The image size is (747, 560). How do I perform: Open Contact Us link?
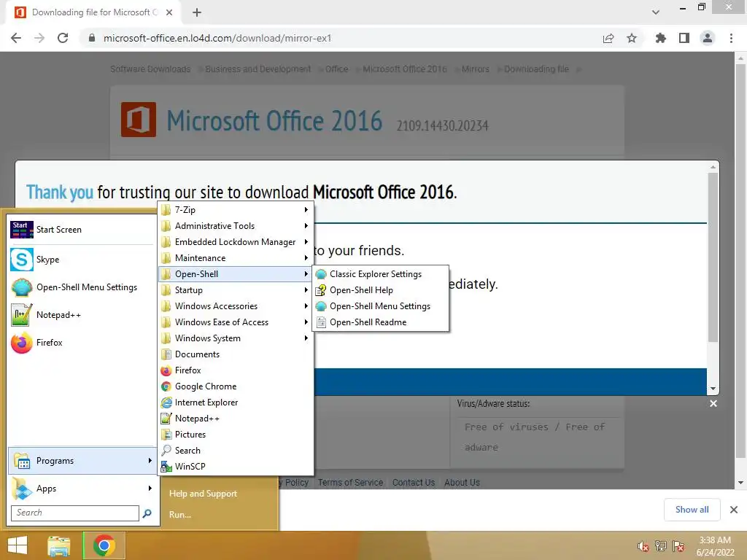414,483
